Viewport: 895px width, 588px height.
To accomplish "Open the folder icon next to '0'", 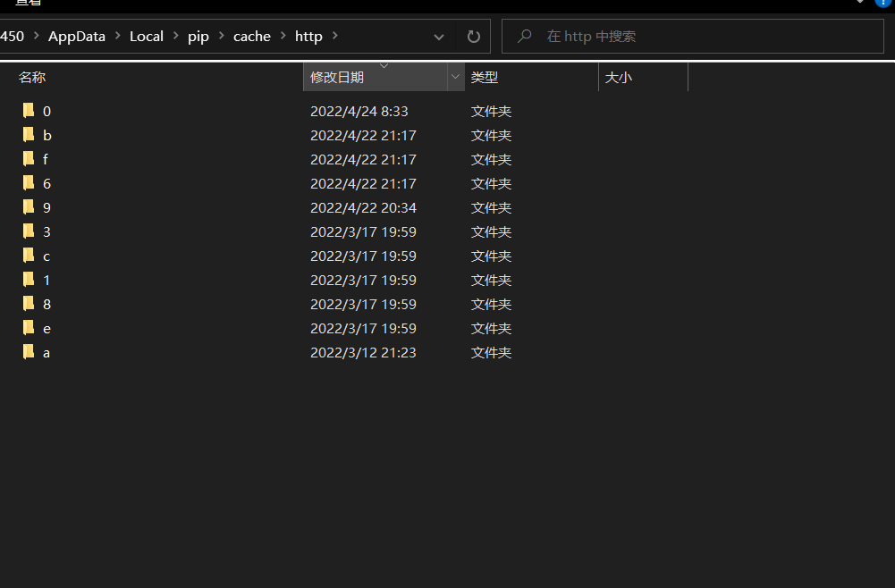I will [x=28, y=111].
